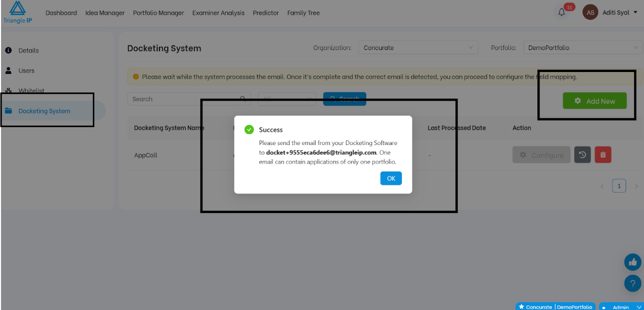Select page 1 in pagination
644x310 pixels.
[x=619, y=186]
